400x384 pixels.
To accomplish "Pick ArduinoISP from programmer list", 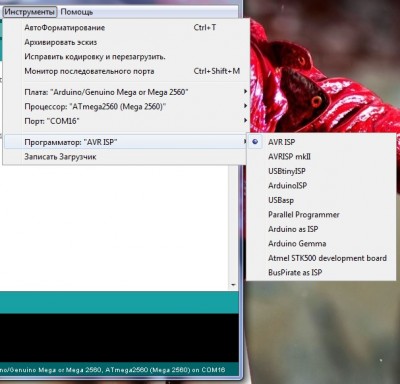I will point(321,185).
